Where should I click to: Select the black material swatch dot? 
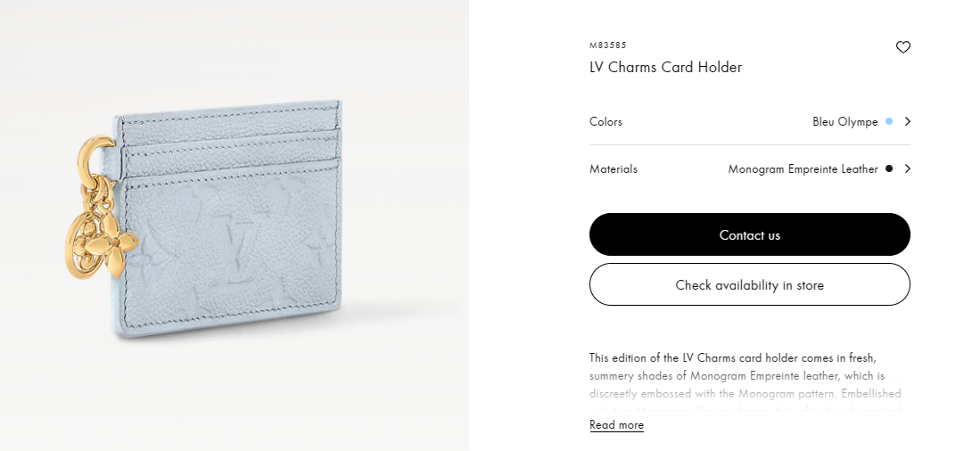click(x=889, y=168)
